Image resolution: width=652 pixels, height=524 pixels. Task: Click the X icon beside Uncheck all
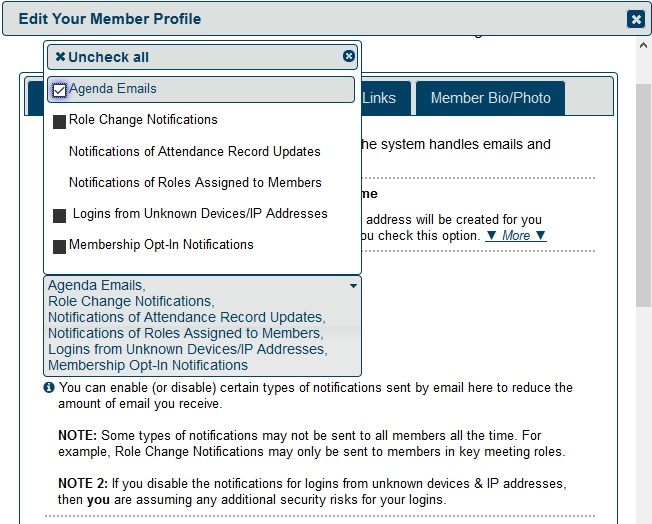60,57
